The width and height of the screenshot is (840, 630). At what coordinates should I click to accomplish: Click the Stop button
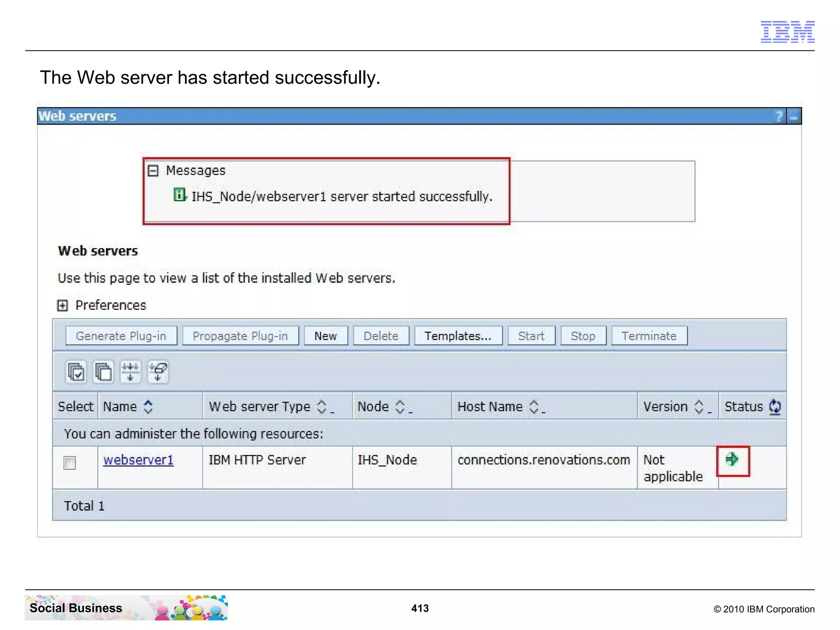(583, 336)
